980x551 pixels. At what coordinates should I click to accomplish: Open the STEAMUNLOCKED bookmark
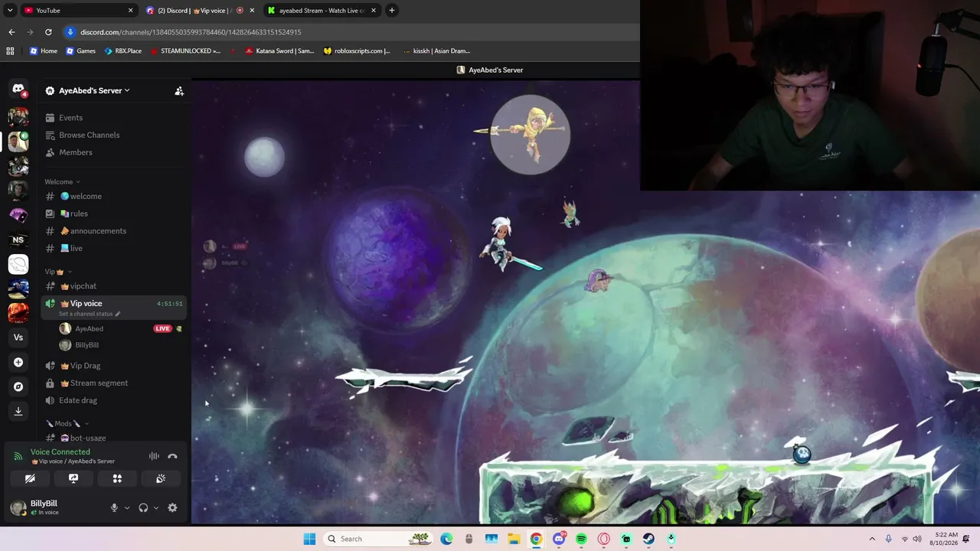(185, 51)
